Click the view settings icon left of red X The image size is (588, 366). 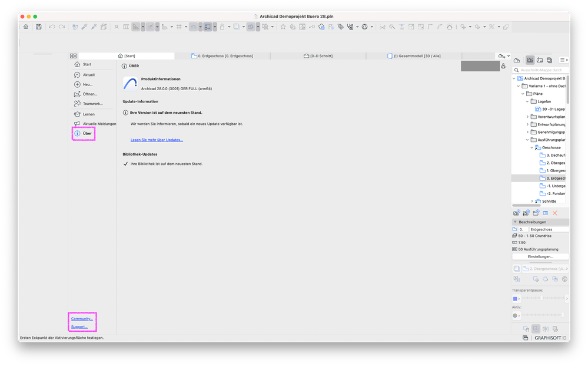coord(546,213)
